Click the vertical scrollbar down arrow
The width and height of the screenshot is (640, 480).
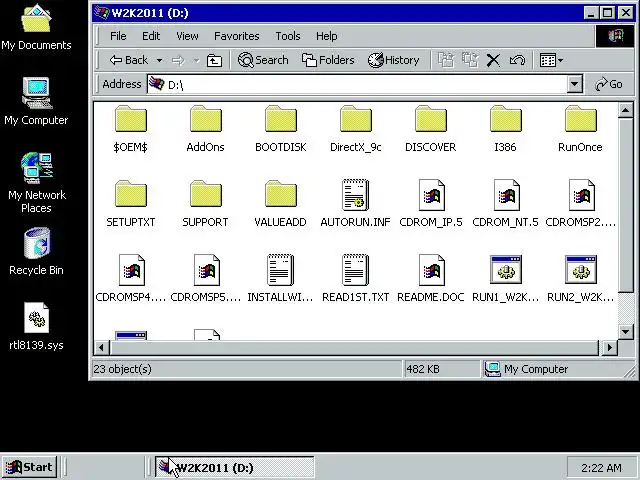[625, 331]
